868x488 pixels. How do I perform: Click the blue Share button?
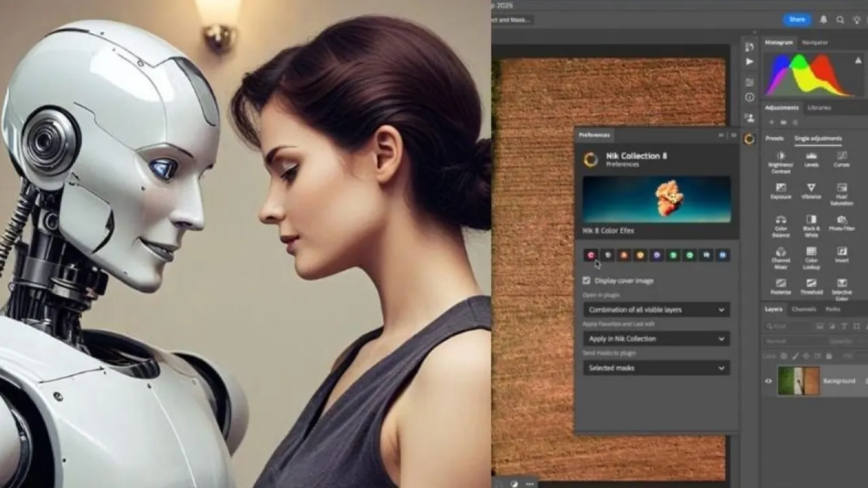tap(797, 20)
